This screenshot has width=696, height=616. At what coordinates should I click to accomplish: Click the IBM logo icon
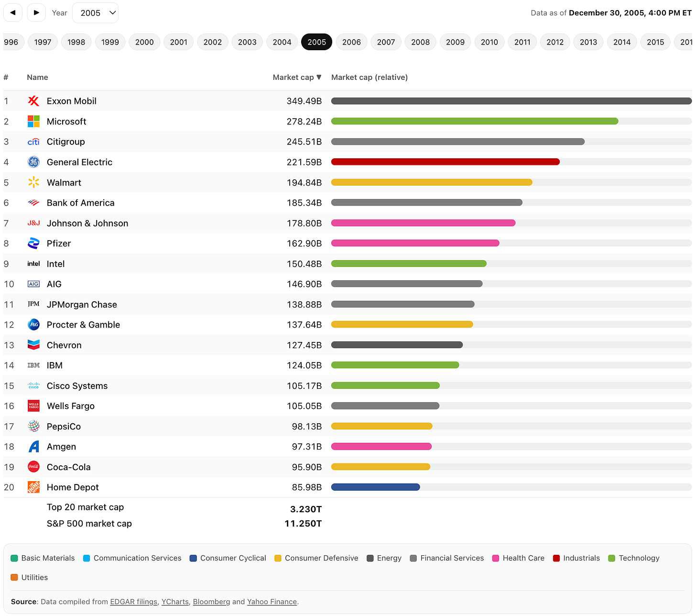(33, 365)
